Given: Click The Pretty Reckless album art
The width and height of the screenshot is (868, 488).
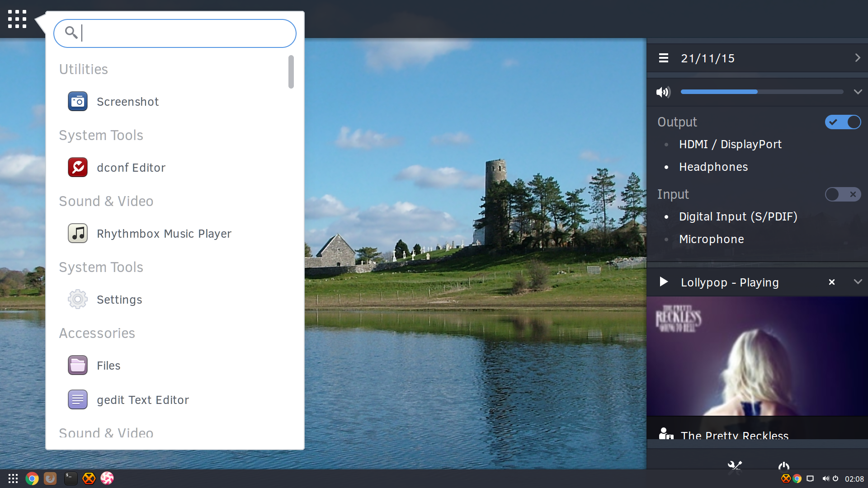Looking at the screenshot, I should (x=757, y=356).
